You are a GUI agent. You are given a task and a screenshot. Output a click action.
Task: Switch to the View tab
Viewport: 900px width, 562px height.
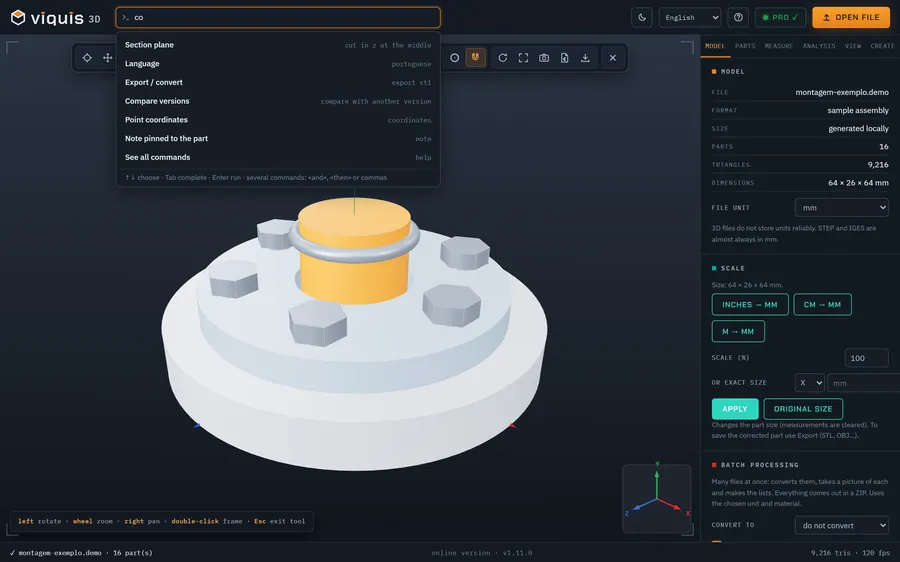(853, 46)
